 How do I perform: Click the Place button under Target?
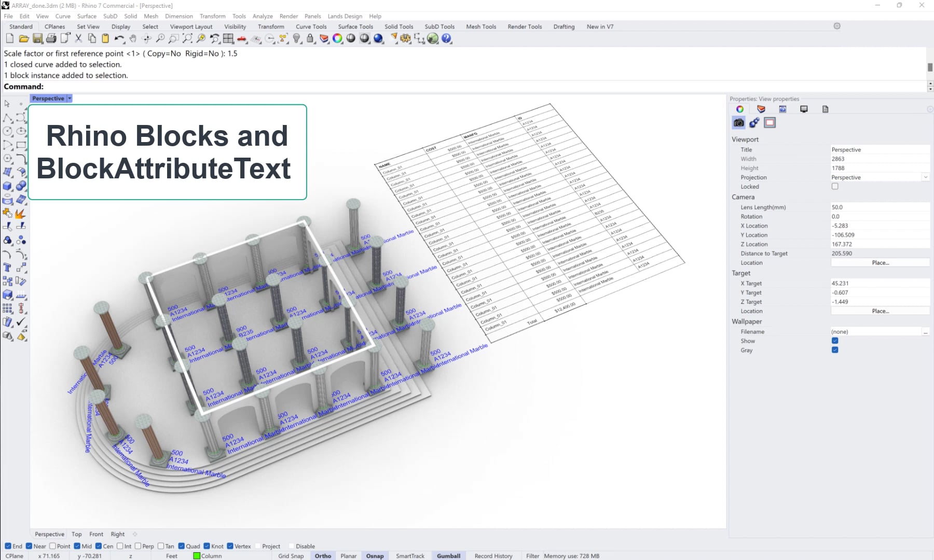point(880,311)
